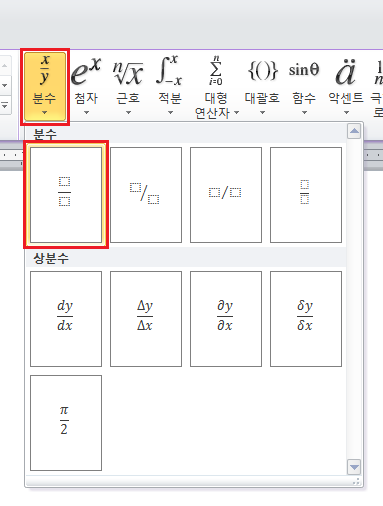Open the 근호 (Radical) equation menu

point(128,86)
